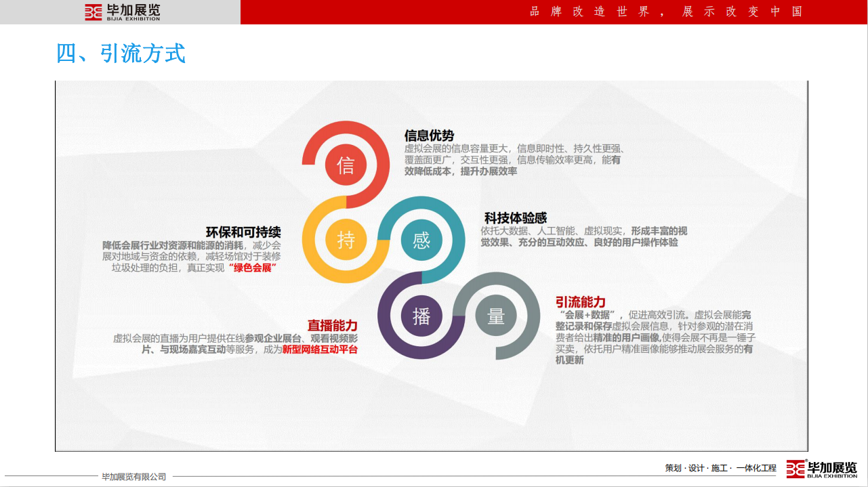The image size is (868, 487).
Task: Click the 科技体验感 heading
Action: point(515,218)
